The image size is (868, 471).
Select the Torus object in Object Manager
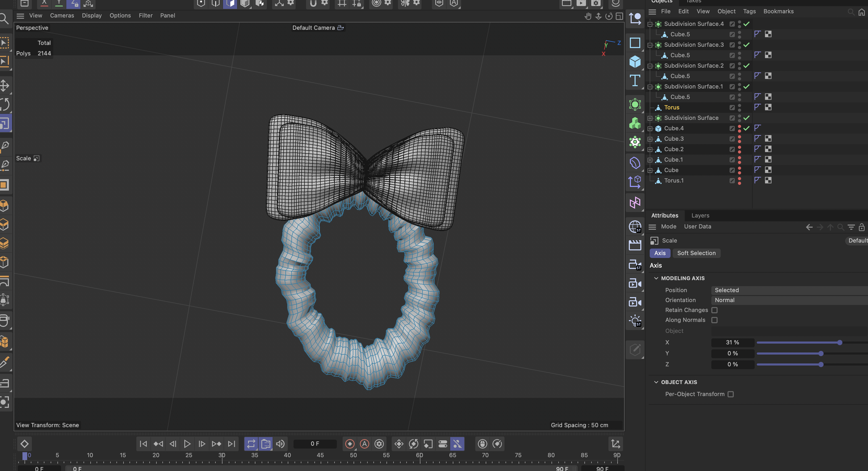pos(671,108)
